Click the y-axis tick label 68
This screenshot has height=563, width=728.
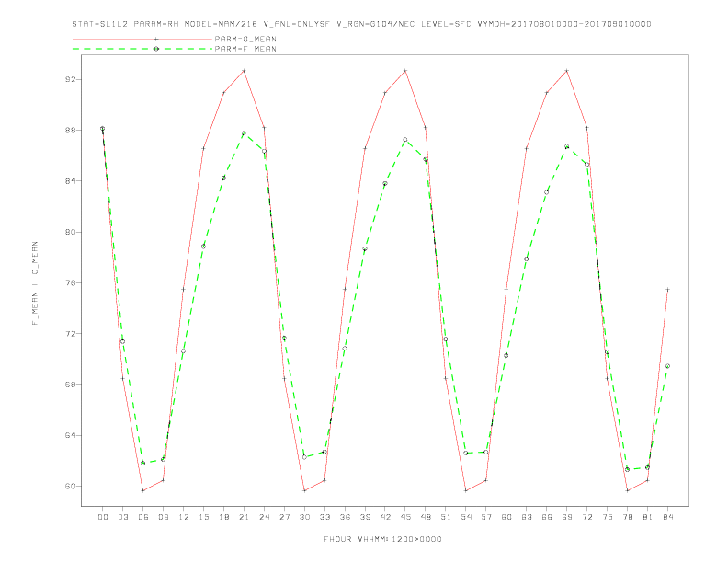[70, 385]
